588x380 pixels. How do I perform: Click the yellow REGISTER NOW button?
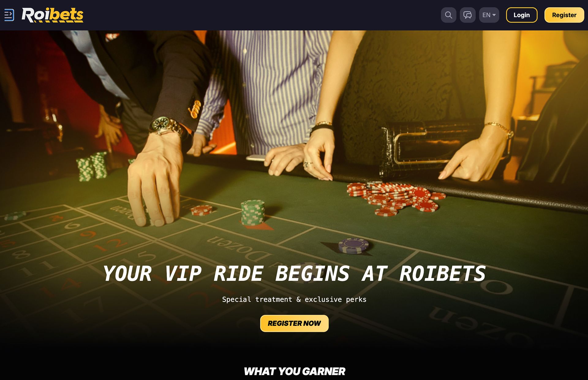pyautogui.click(x=294, y=323)
